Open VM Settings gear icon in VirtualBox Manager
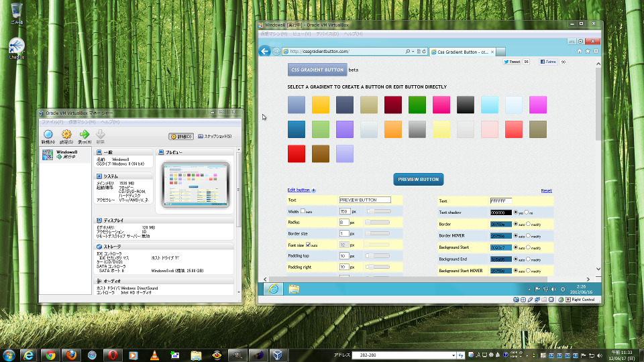This screenshot has height=362, width=644. tap(66, 137)
